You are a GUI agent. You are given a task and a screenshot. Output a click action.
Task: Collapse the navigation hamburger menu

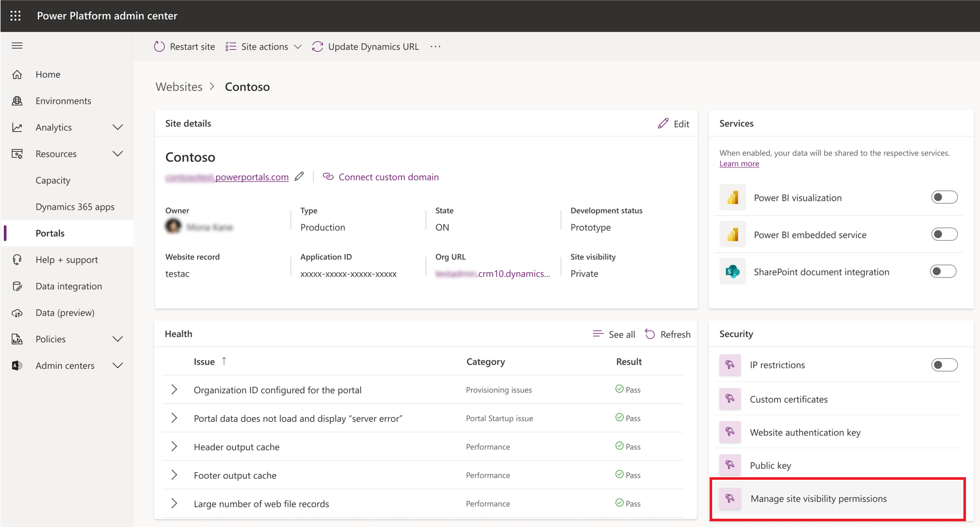17,46
